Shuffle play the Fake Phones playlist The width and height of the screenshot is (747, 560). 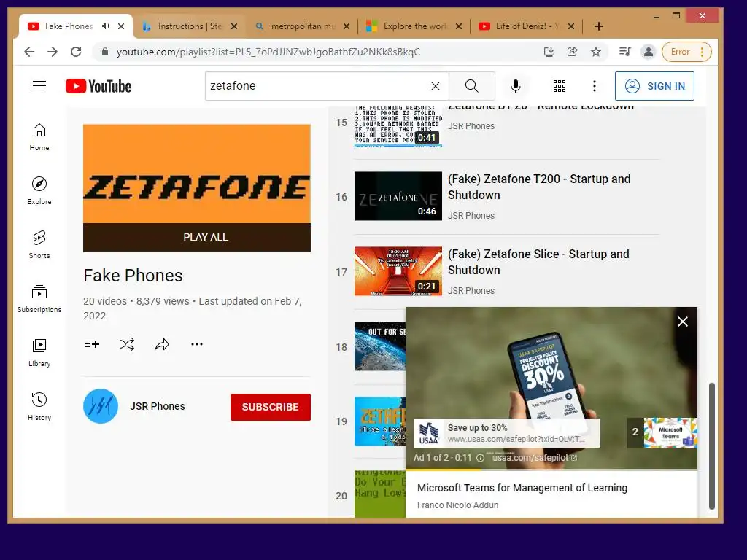click(127, 344)
